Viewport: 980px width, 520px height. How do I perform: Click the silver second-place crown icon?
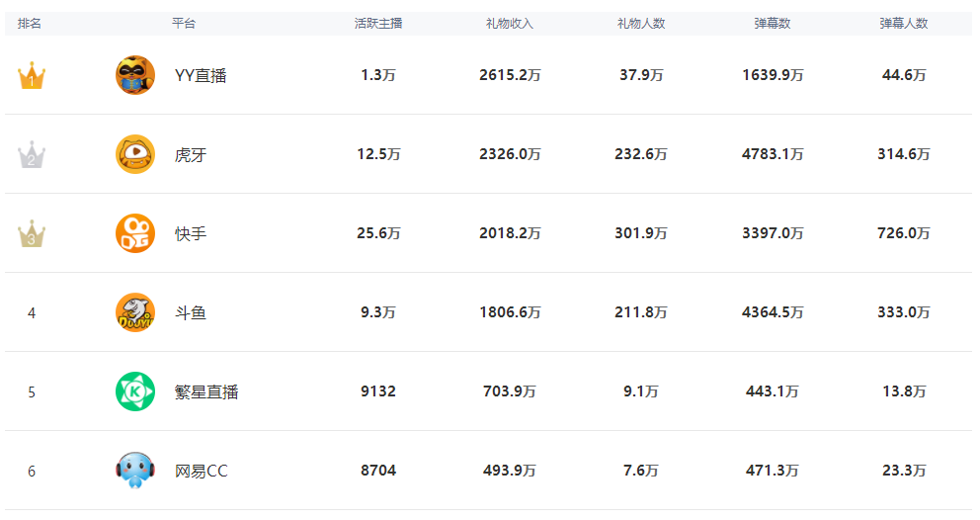(x=32, y=155)
